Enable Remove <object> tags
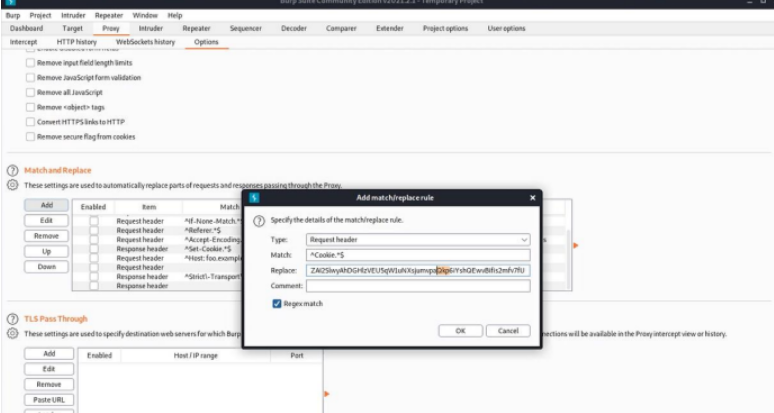This screenshot has width=774, height=413. 30,107
